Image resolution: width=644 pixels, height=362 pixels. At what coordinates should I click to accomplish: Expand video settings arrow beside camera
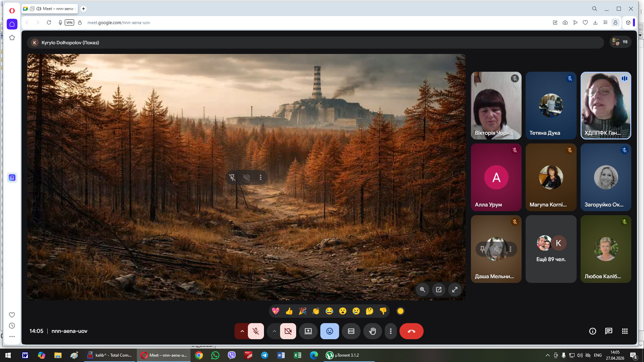tap(274, 331)
